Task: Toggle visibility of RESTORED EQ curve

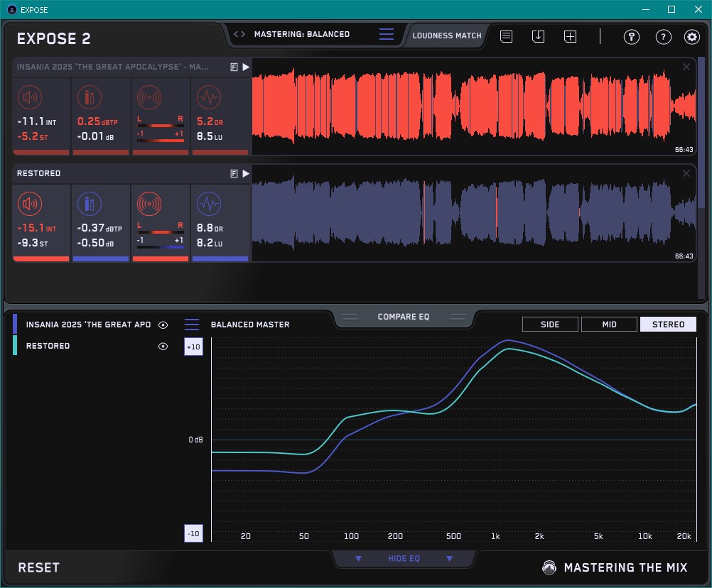Action: tap(163, 346)
